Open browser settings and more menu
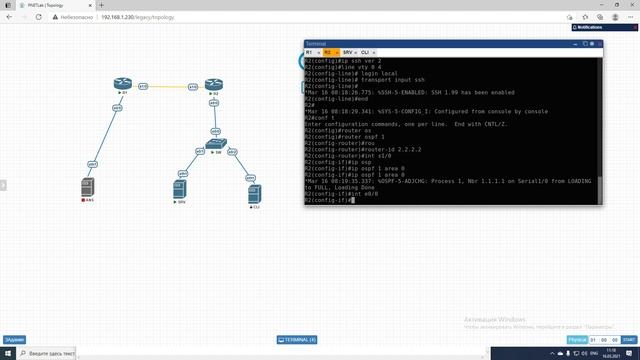Image resolution: width=640 pixels, height=360 pixels. click(x=631, y=17)
